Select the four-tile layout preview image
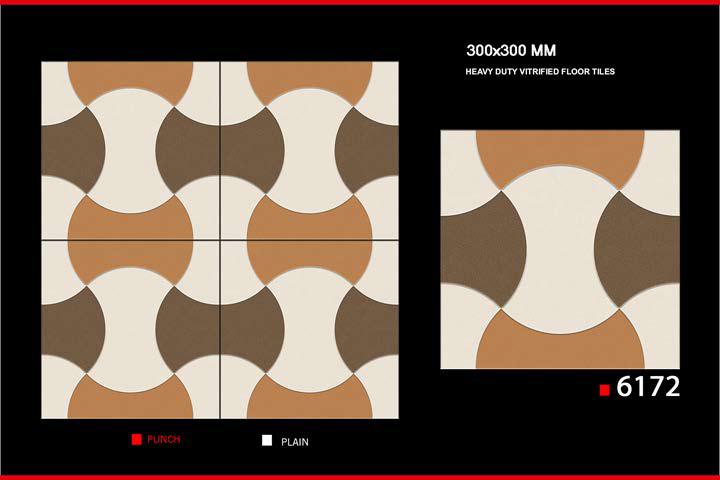Screen dimensions: 720x480 tap(220, 240)
